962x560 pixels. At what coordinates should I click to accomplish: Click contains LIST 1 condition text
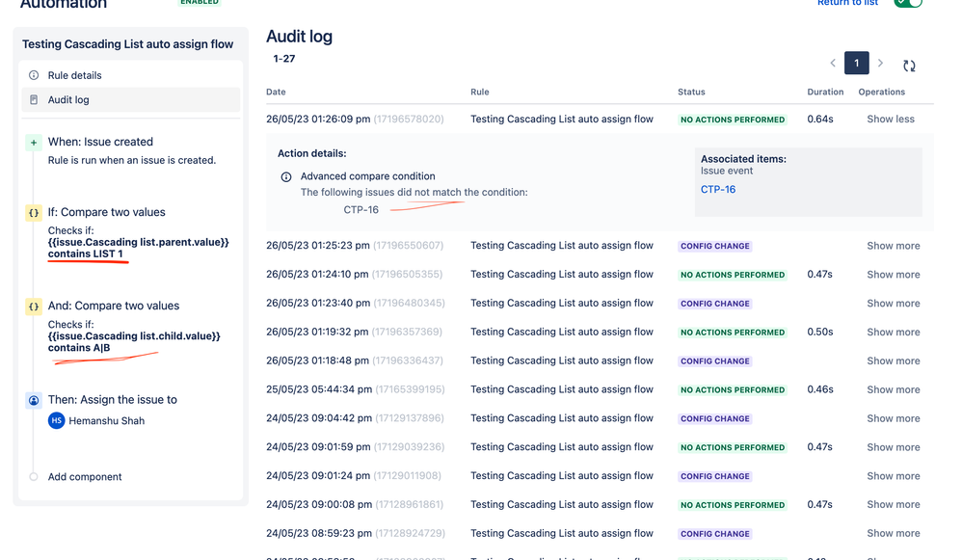(85, 253)
